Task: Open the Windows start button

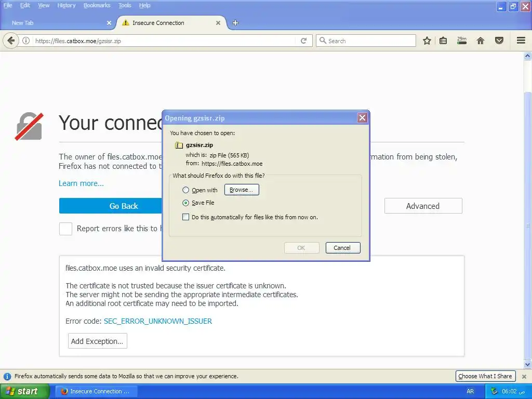Action: [x=25, y=391]
